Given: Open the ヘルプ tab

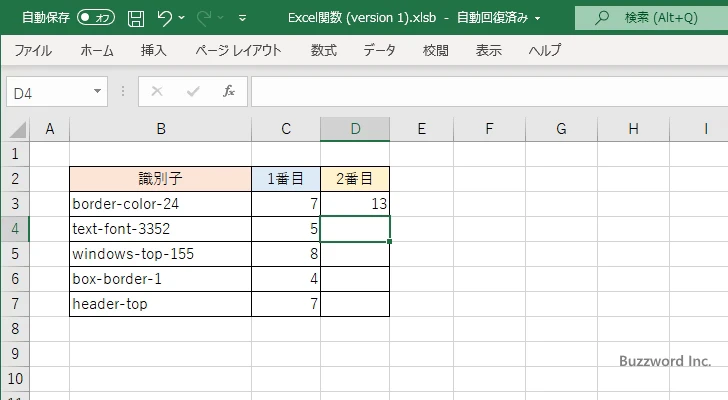Looking at the screenshot, I should point(545,50).
